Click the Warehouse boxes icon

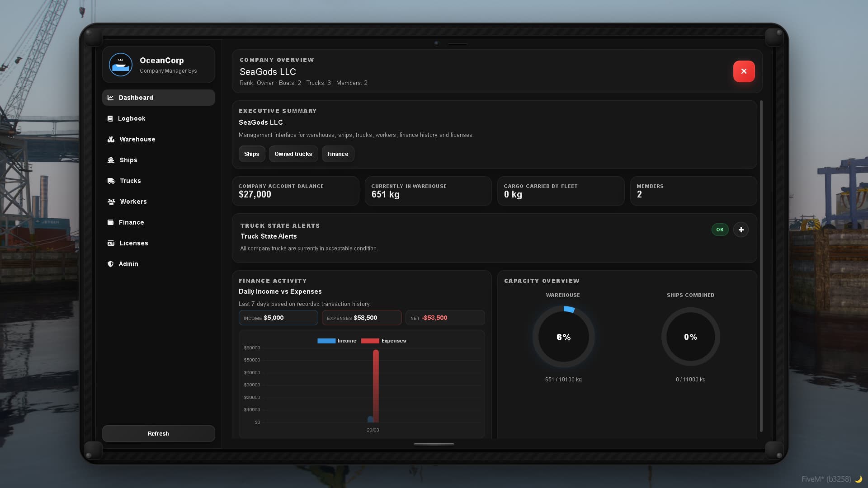pyautogui.click(x=111, y=139)
